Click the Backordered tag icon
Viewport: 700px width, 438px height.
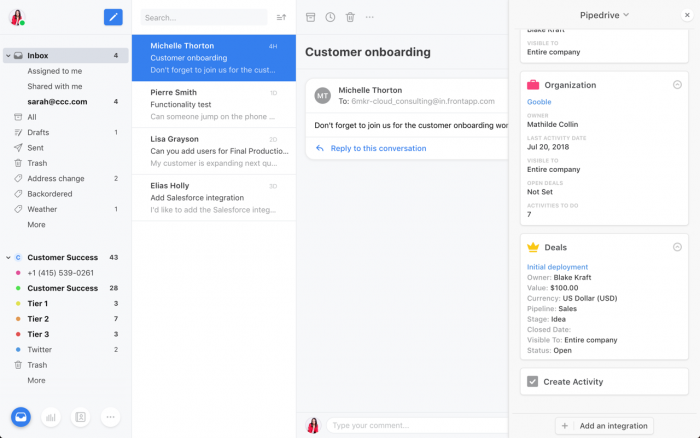click(18, 194)
